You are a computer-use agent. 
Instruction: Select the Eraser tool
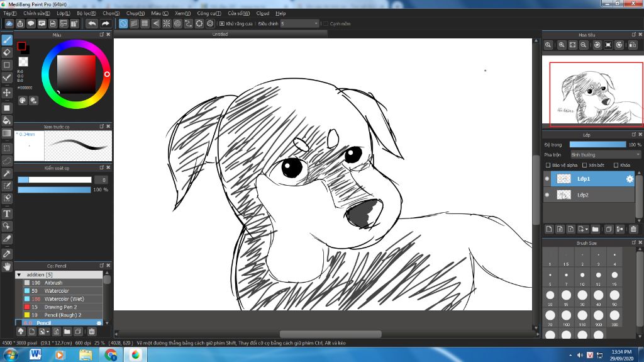click(x=7, y=53)
